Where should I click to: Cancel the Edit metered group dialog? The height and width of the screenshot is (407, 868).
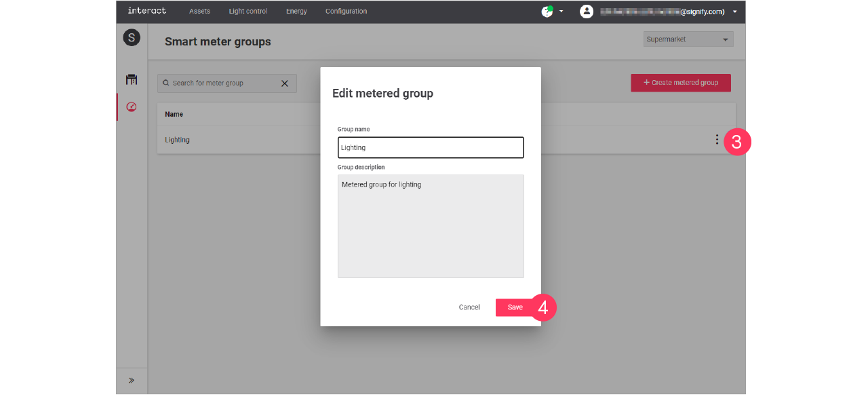point(469,307)
